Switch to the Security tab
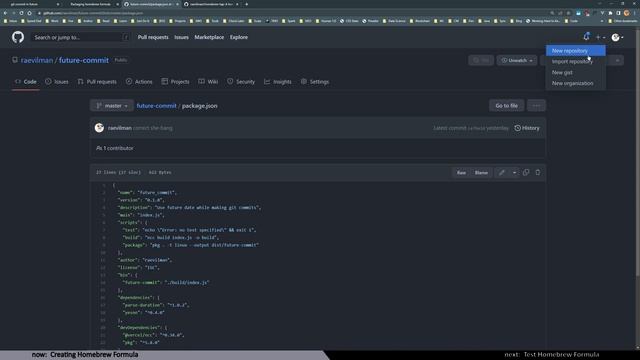Viewport: 640px width, 360px height. tap(241, 82)
